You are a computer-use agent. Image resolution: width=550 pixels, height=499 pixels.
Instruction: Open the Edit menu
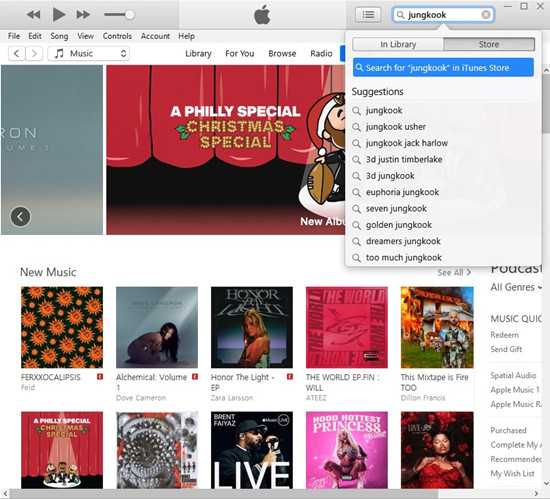tap(35, 36)
